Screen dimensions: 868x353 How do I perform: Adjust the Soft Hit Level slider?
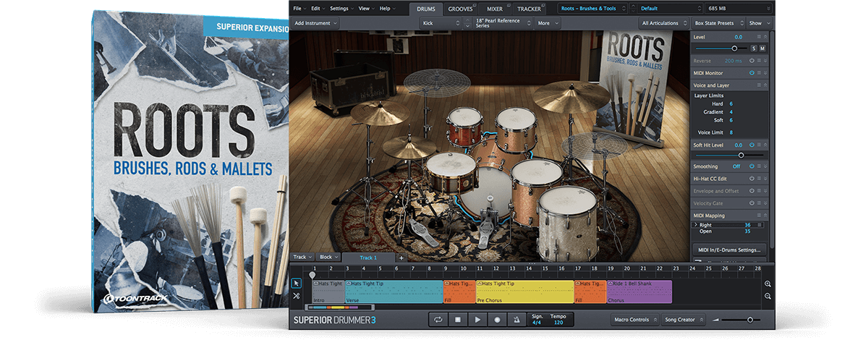pyautogui.click(x=729, y=155)
